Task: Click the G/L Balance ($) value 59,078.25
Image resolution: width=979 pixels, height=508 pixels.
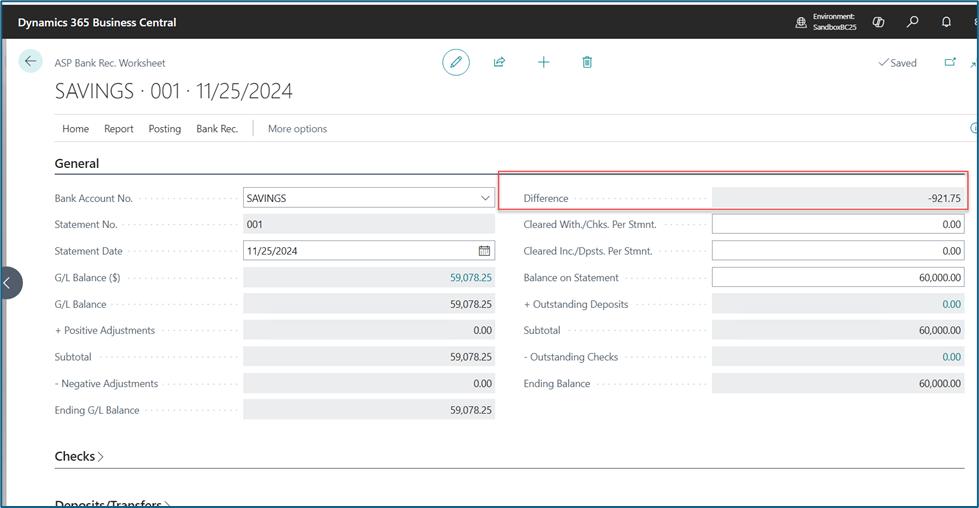Action: coord(471,278)
